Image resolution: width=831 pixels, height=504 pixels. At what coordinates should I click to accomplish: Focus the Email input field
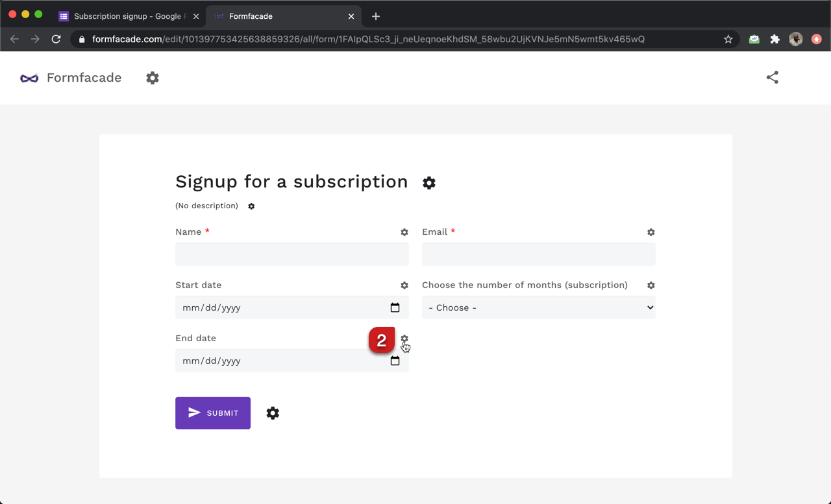click(x=539, y=254)
